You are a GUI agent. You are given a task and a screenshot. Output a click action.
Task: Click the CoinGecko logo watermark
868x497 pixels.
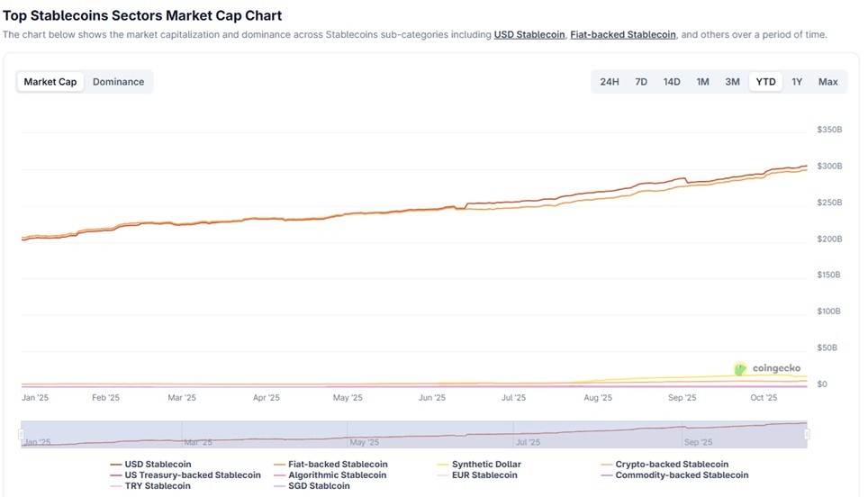[767, 368]
